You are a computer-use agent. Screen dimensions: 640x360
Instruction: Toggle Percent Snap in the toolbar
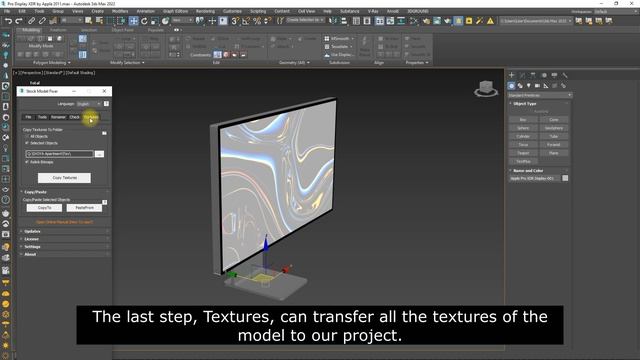(257, 21)
